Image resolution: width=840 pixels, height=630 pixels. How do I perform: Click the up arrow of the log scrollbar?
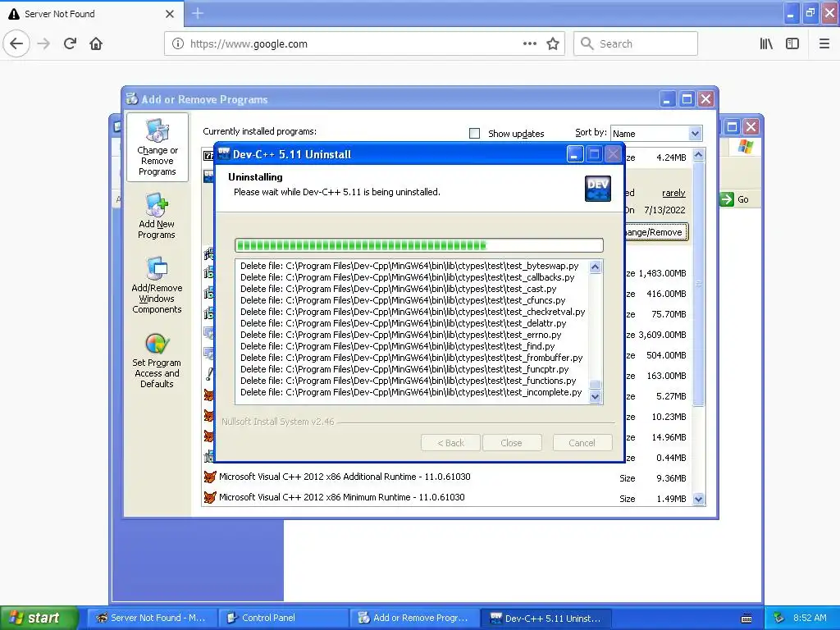tap(595, 267)
